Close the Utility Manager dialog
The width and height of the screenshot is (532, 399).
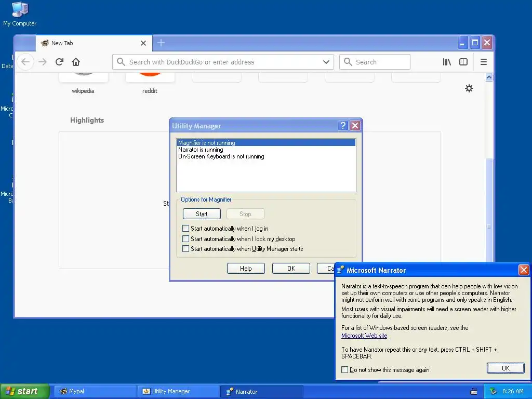pos(355,126)
